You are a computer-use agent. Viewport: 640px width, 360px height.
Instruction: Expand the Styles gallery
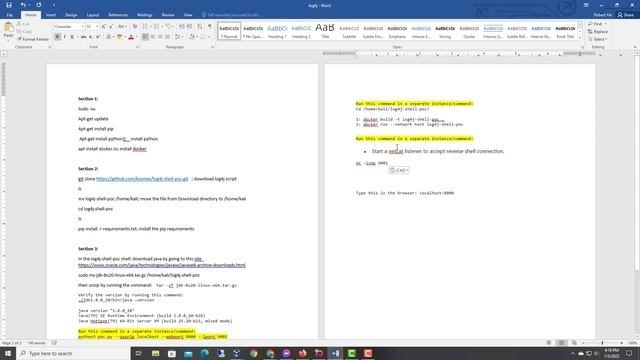click(x=580, y=38)
